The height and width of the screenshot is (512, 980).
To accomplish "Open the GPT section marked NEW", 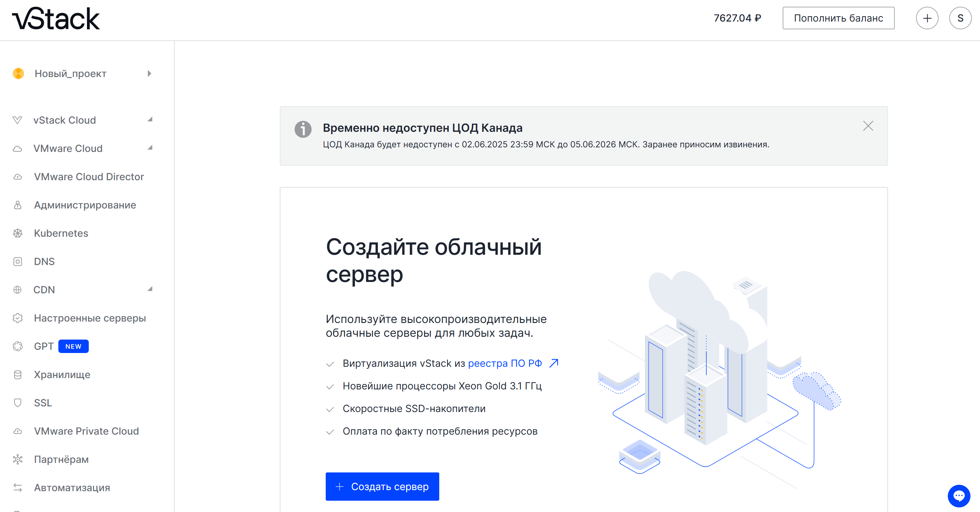I will coord(44,346).
